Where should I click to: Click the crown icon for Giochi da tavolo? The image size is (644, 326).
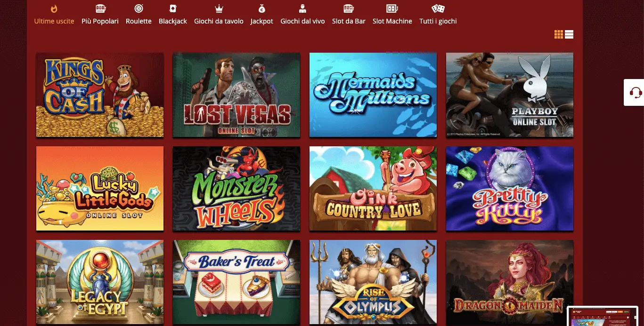click(219, 8)
